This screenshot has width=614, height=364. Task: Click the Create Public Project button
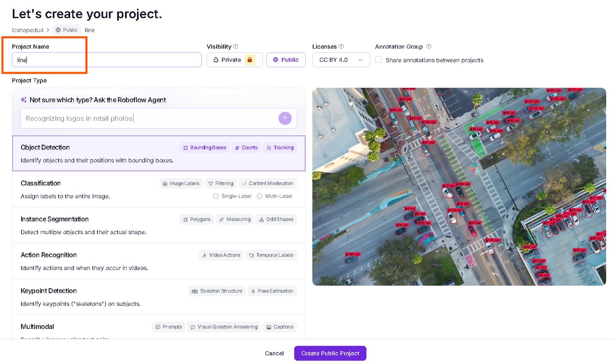point(330,353)
